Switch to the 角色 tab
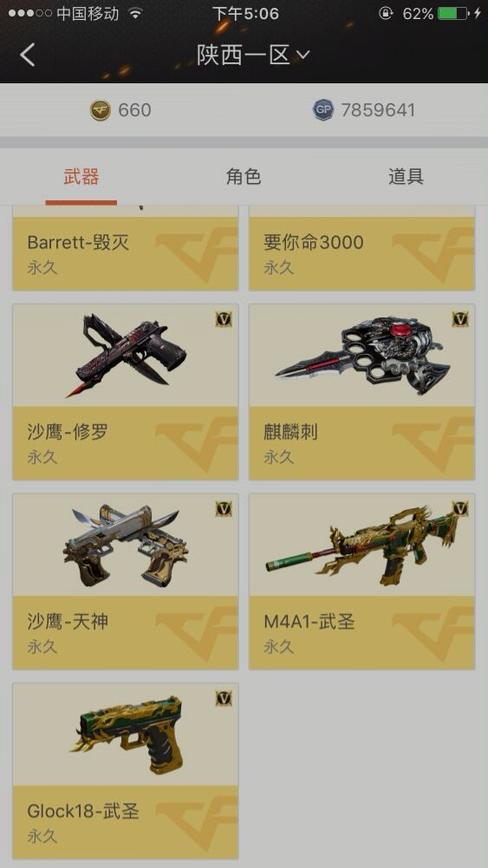The height and width of the screenshot is (868, 488). 244,177
